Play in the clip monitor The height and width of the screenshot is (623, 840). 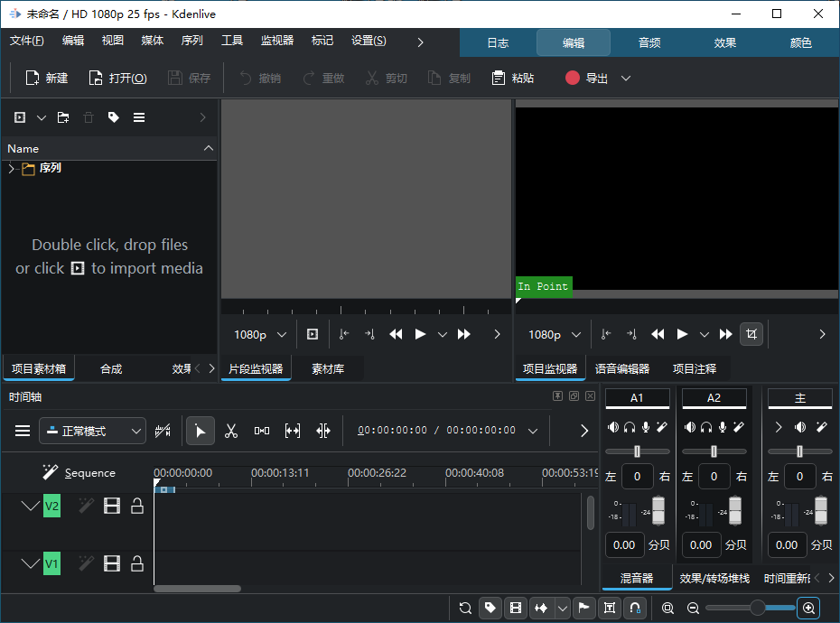[421, 334]
